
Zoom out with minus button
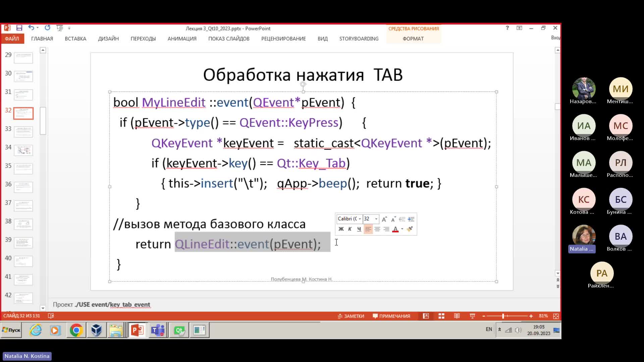pos(484,316)
